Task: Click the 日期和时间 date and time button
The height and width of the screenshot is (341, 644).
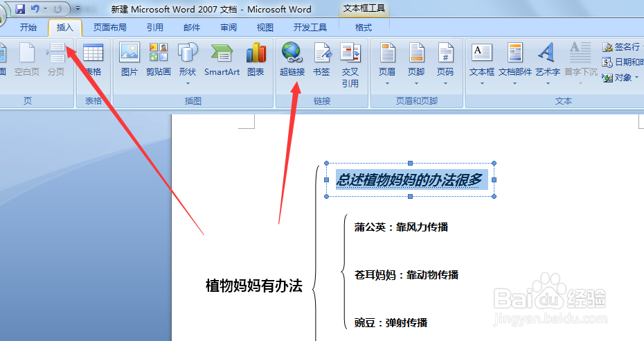Action: pyautogui.click(x=623, y=62)
